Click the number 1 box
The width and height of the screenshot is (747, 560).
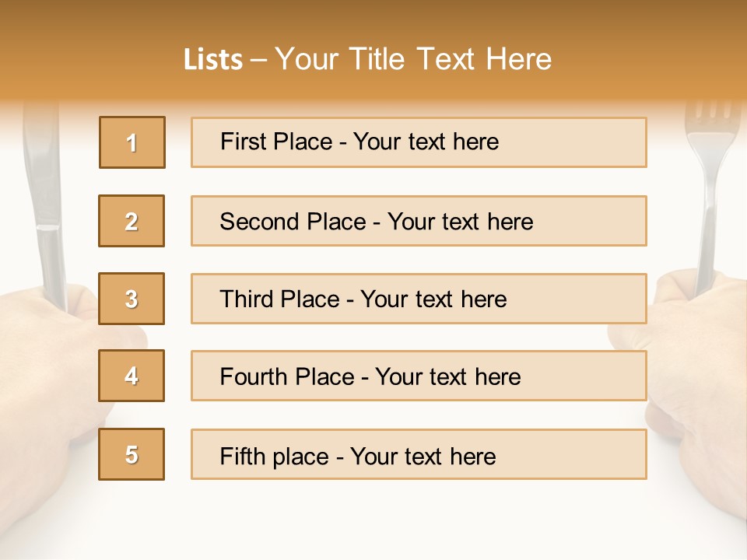coord(132,142)
